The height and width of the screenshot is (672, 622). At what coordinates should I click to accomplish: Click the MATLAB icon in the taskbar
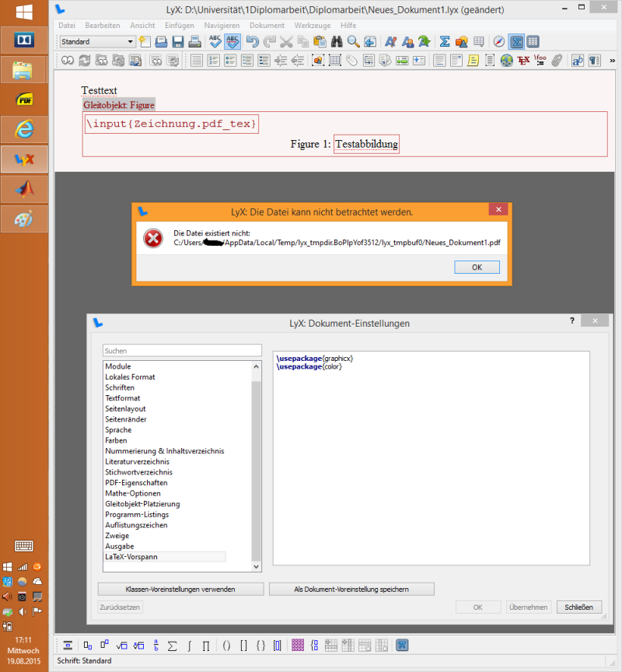[24, 189]
